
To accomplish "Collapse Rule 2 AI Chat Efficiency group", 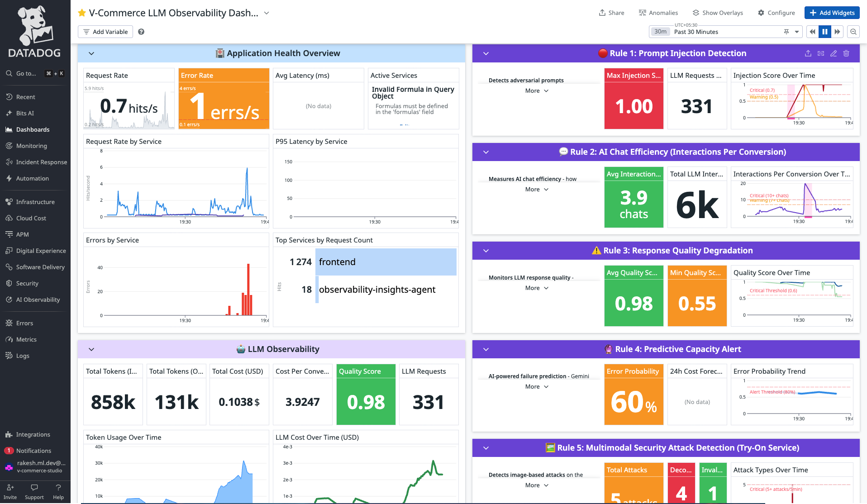I will click(486, 152).
